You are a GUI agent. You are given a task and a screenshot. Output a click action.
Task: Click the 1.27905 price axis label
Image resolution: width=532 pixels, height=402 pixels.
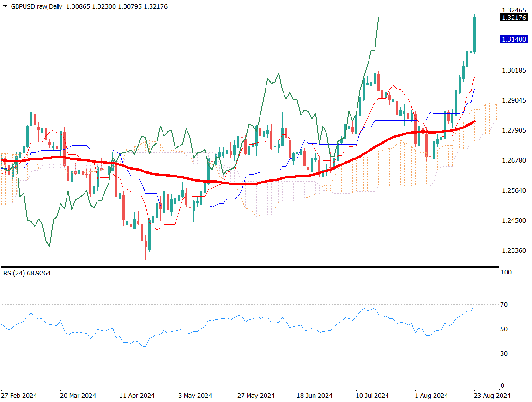[x=514, y=130]
